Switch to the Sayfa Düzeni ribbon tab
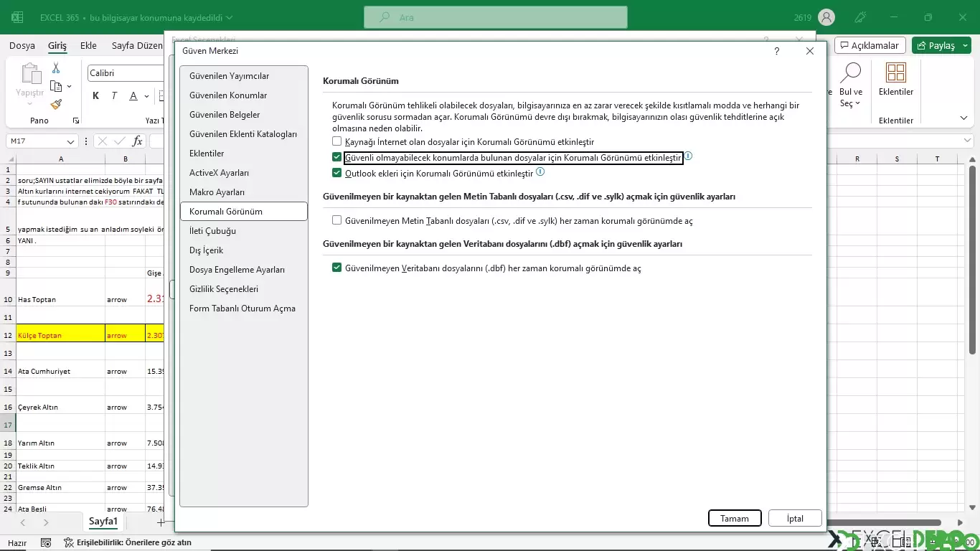Viewport: 980px width, 551px height. [137, 45]
